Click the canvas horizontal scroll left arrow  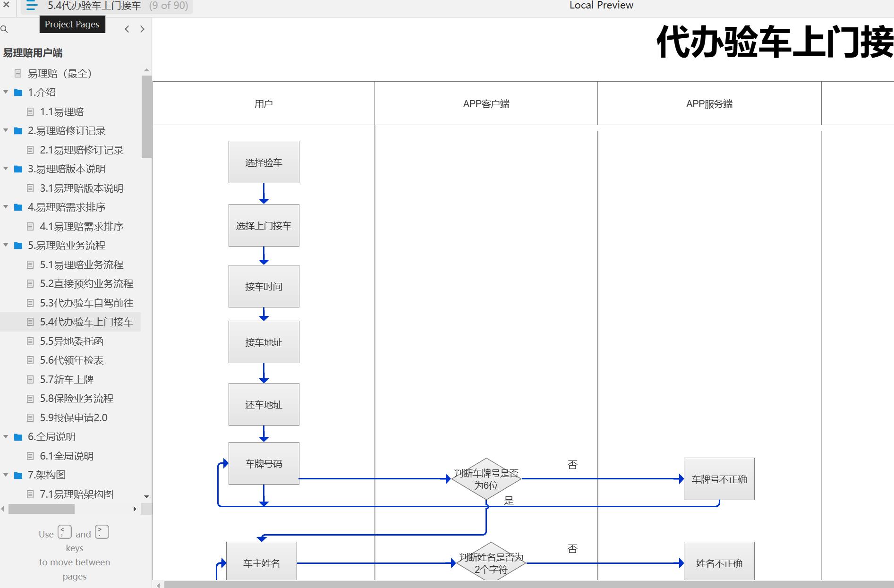pos(158,585)
